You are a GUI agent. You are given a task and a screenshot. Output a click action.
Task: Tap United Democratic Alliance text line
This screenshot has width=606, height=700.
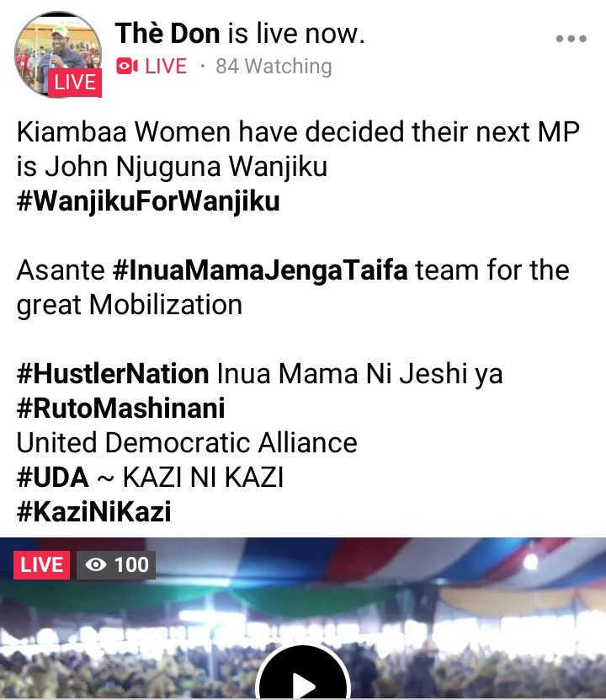187,442
